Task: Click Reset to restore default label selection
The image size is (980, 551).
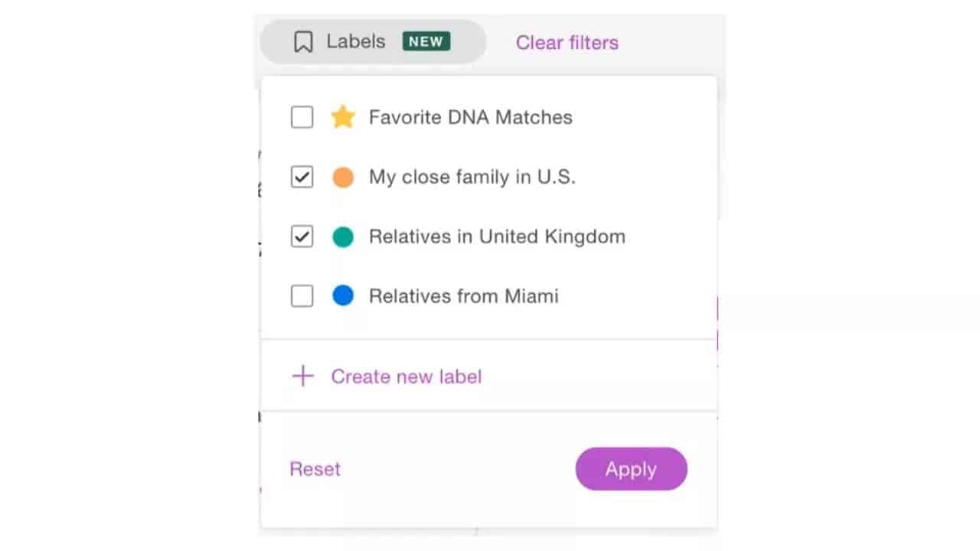Action: [315, 468]
